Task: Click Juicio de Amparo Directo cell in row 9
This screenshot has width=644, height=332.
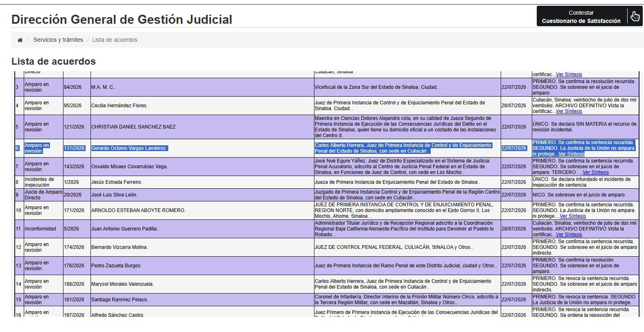Action: pos(43,195)
